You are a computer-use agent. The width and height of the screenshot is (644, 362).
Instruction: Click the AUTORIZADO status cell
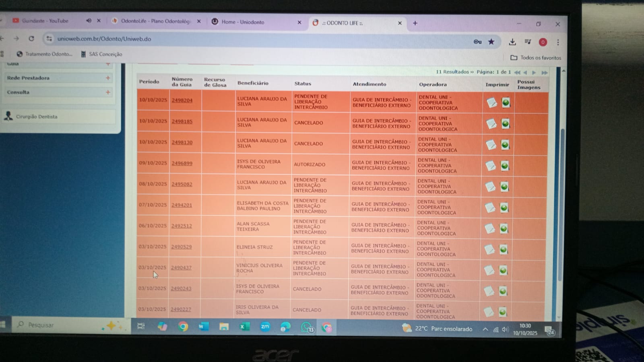tap(310, 165)
